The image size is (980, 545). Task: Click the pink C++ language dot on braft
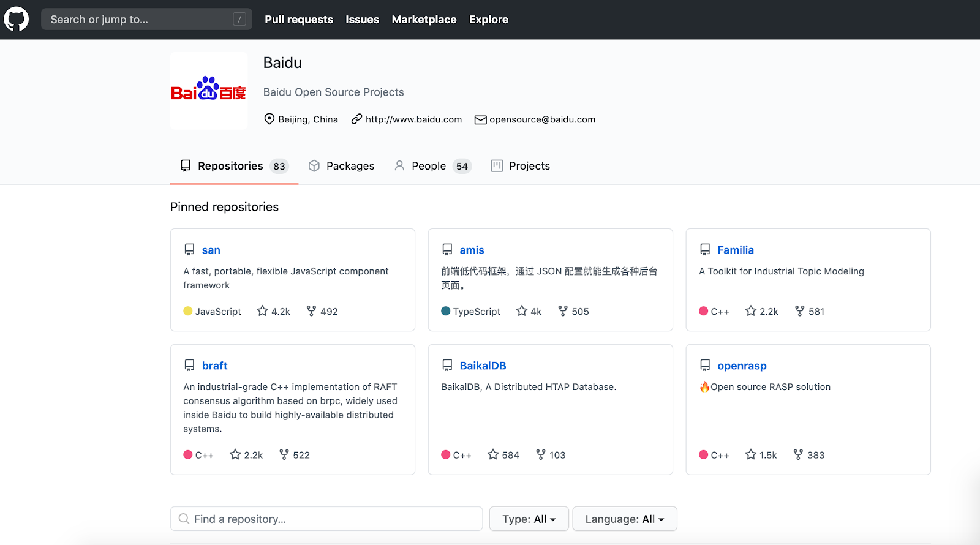tap(188, 454)
